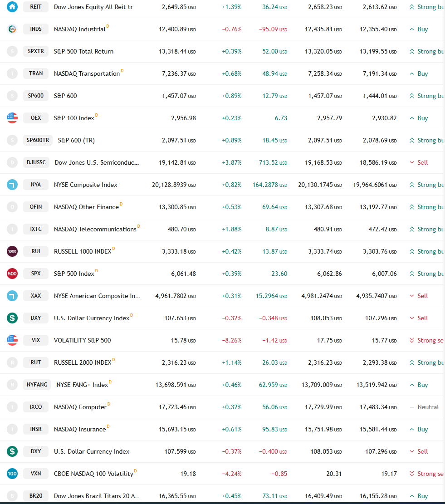
Task: Click the DJUSSC change value +3.87%
Action: [x=232, y=162]
